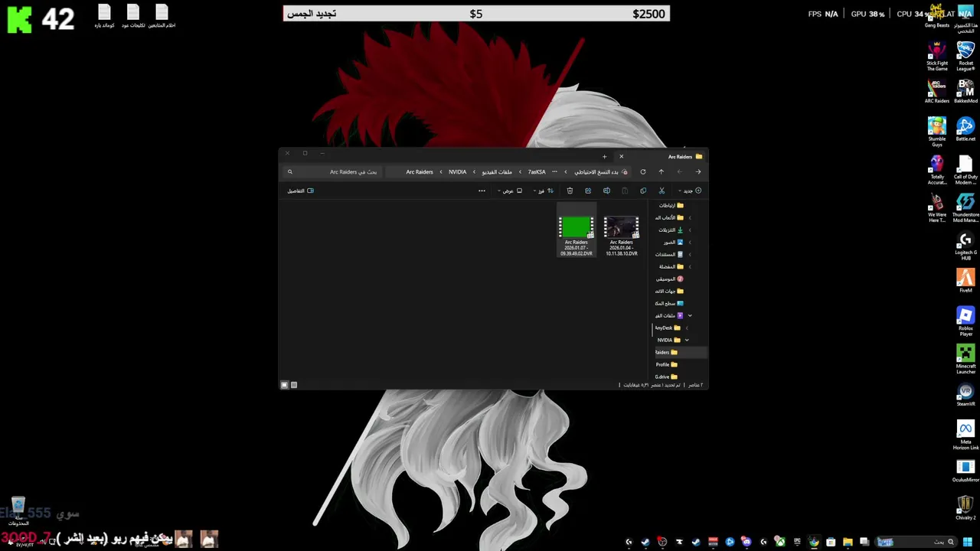Screen dimensions: 980x551
Task: Click ملفات الفيديو in the breadcrumb path
Action: [497, 171]
